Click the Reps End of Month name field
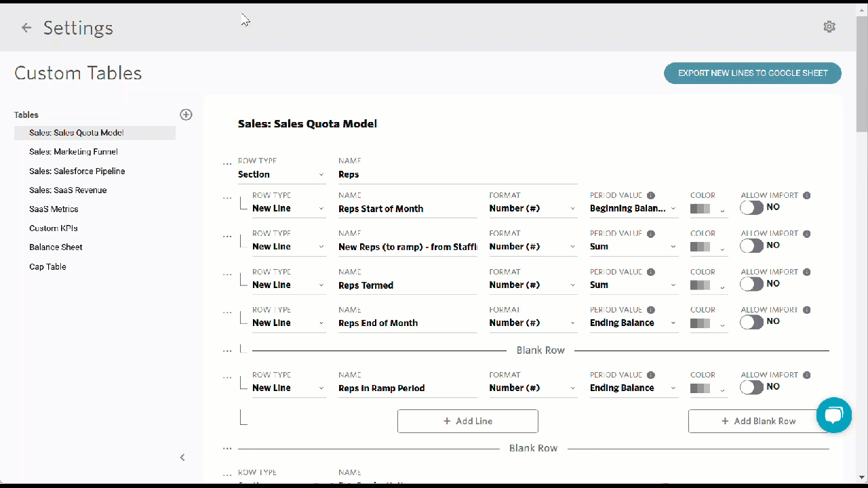This screenshot has height=488, width=868. (x=408, y=323)
